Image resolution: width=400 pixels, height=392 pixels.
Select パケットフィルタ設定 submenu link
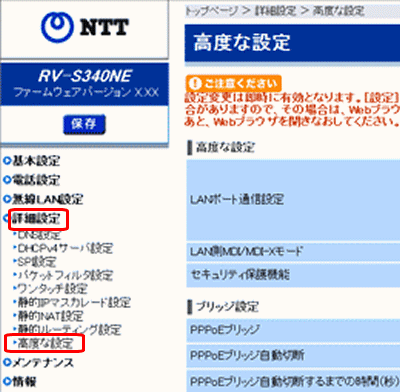[x=65, y=275]
